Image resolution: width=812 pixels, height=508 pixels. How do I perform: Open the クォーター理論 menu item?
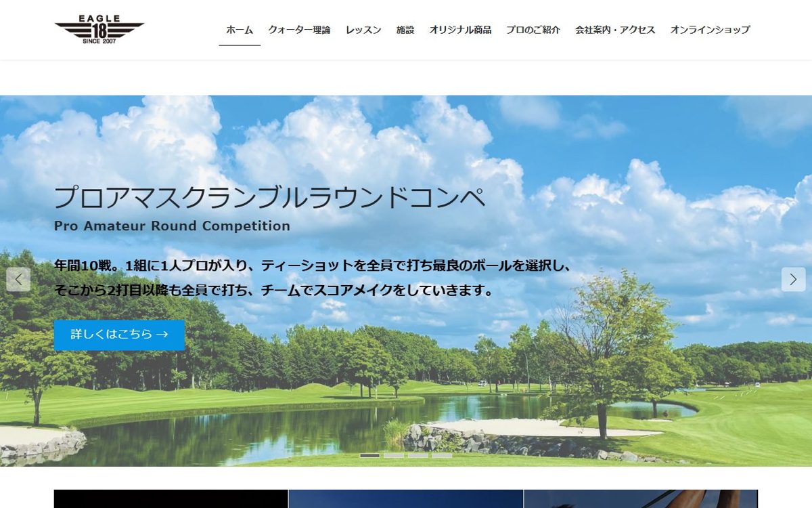(299, 30)
